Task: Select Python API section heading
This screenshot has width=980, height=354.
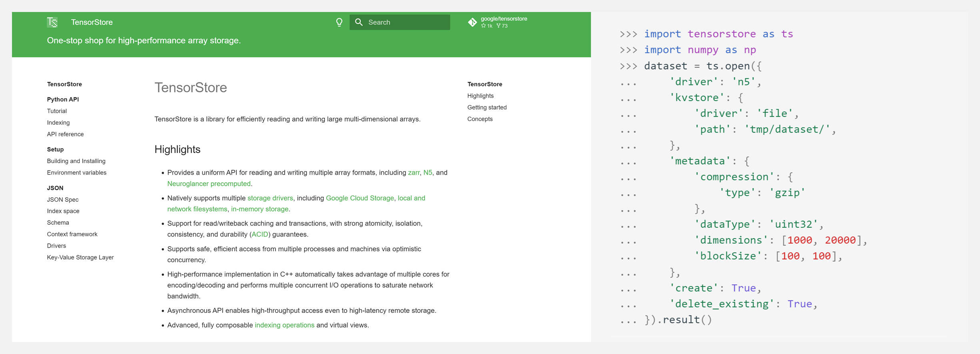Action: click(x=63, y=99)
